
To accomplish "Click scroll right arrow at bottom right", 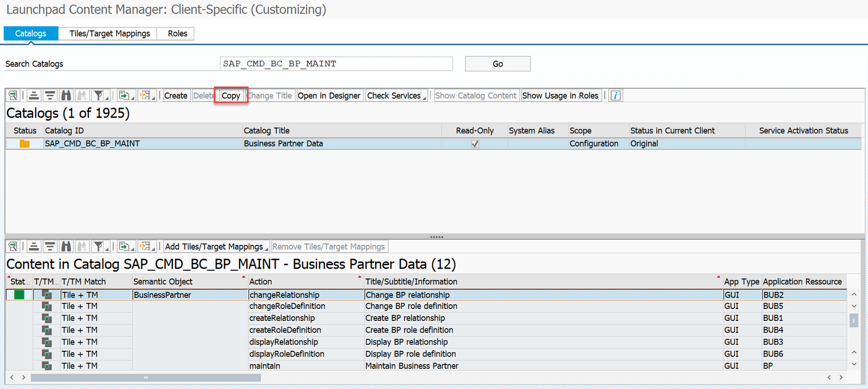I will [x=841, y=378].
